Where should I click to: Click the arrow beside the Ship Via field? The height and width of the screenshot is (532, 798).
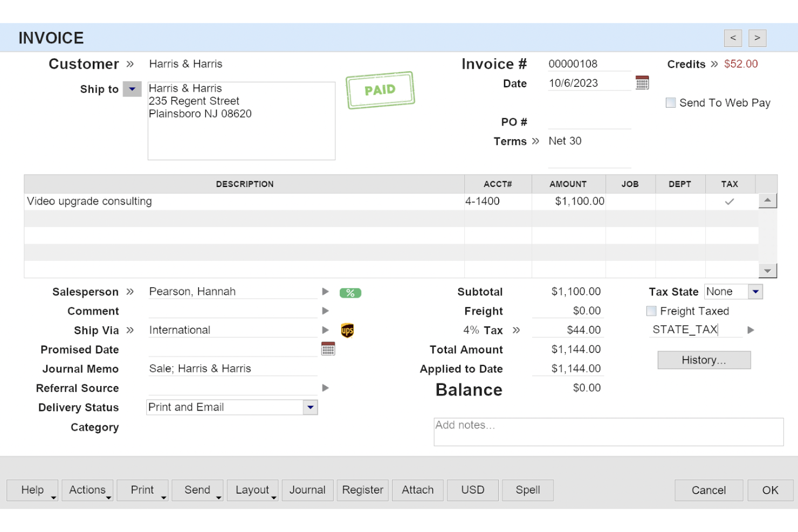click(325, 330)
